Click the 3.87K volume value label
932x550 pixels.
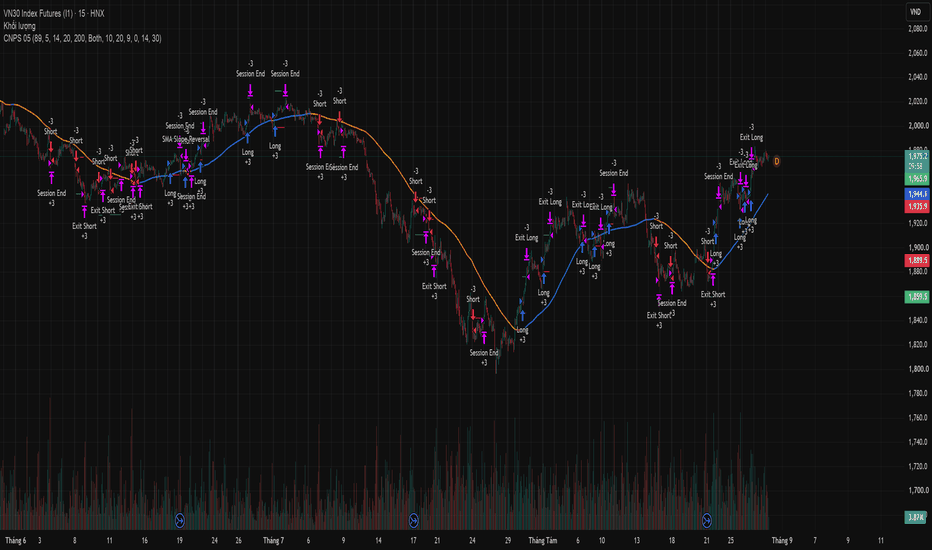pyautogui.click(x=917, y=517)
